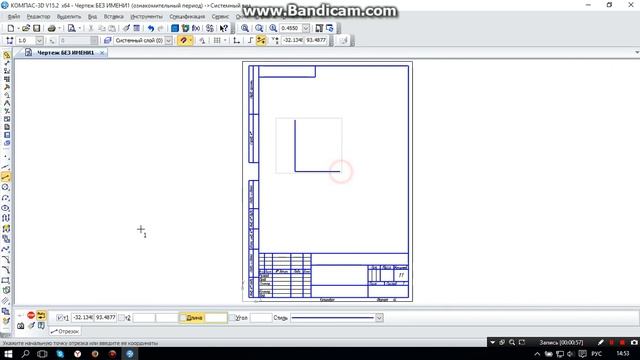Switch to Чертеж БЕЗ ИМЕНИ1 tab

pyautogui.click(x=65, y=53)
